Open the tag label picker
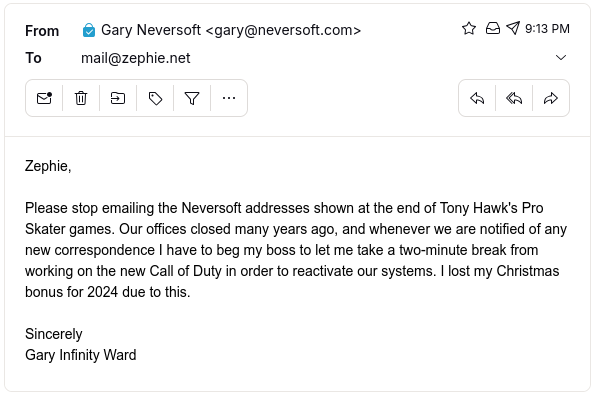 pos(155,98)
